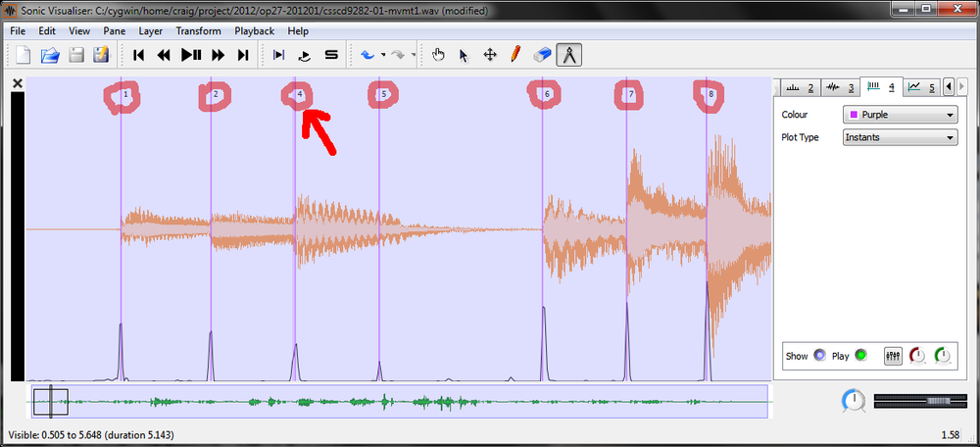Open the Plot Type Instants dropdown
The height and width of the screenshot is (447, 980).
coord(900,137)
